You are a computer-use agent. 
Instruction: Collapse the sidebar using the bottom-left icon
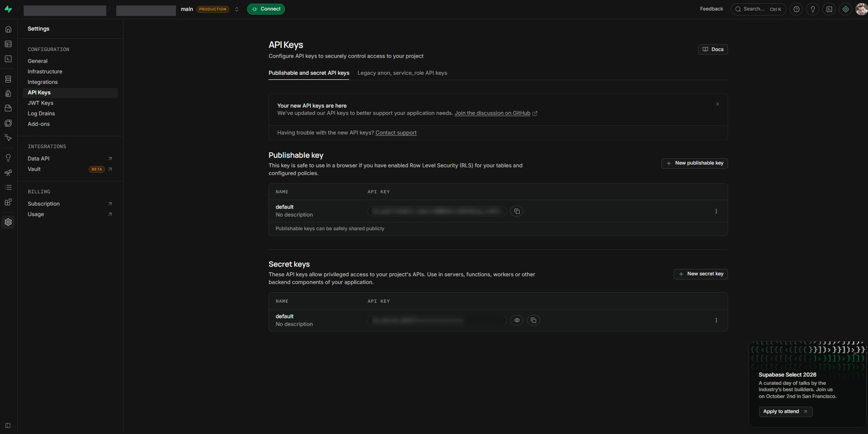coord(8,426)
